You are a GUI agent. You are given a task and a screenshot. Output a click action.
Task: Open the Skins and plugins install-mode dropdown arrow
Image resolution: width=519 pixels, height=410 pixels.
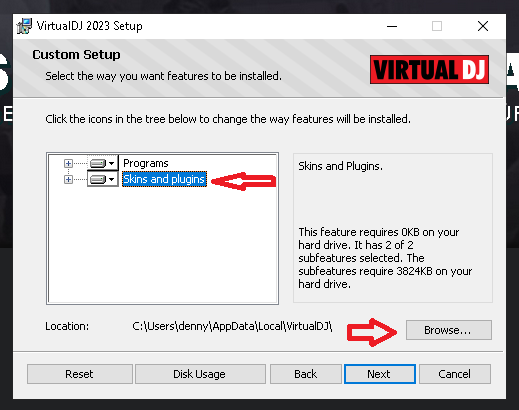coord(112,179)
